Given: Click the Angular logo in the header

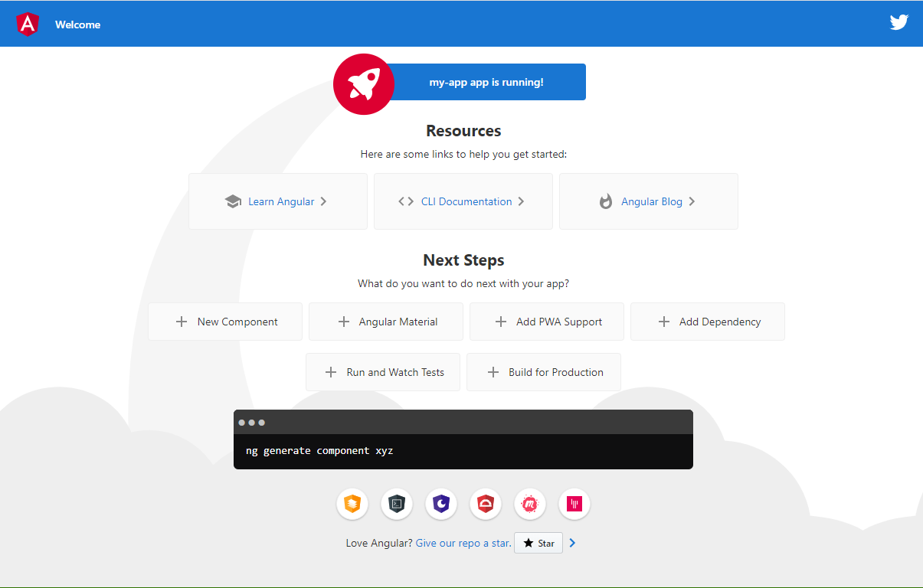Looking at the screenshot, I should click(x=28, y=24).
